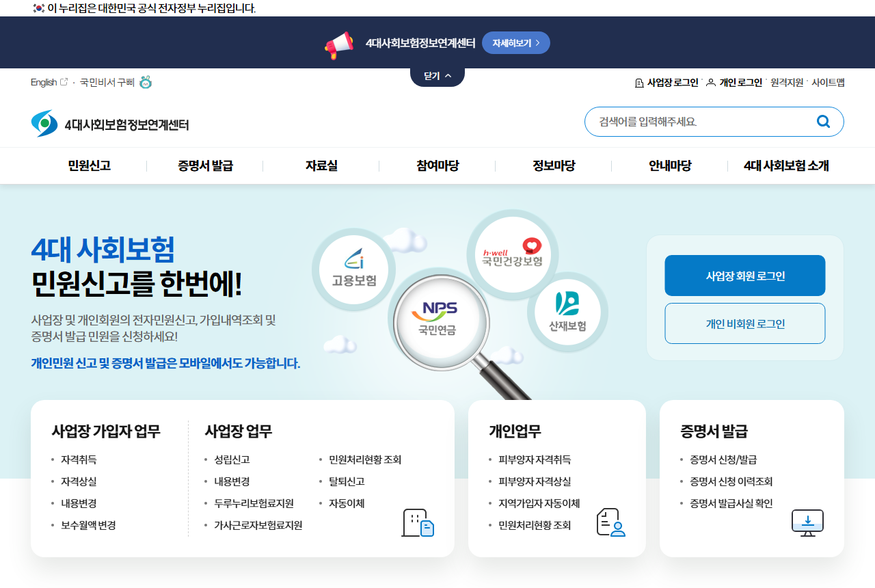
Task: Click the 자세히보기 button in banner
Action: tap(516, 42)
